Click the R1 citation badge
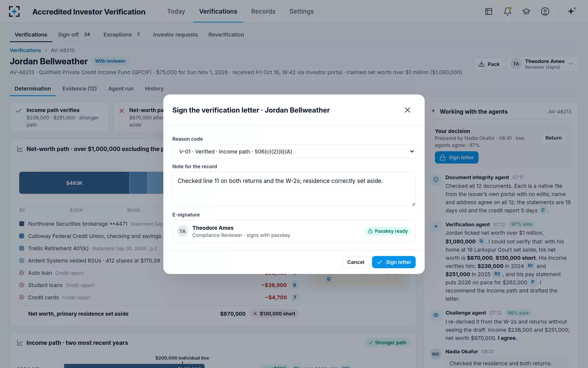588x368 pixels. (x=530, y=266)
